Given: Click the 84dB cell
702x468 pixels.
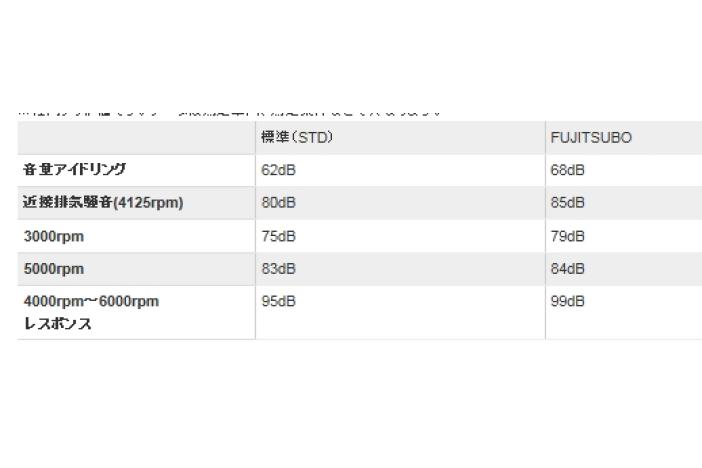Looking at the screenshot, I should pos(567,269).
